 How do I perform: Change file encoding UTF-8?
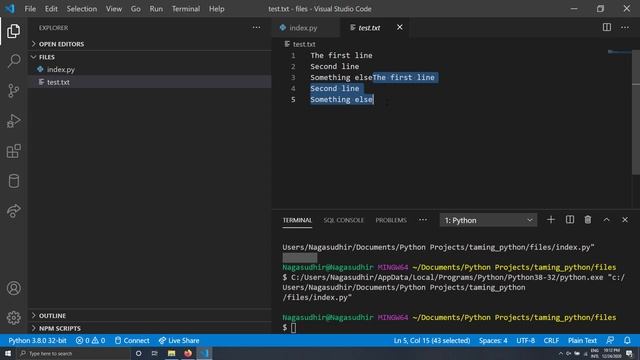click(525, 340)
